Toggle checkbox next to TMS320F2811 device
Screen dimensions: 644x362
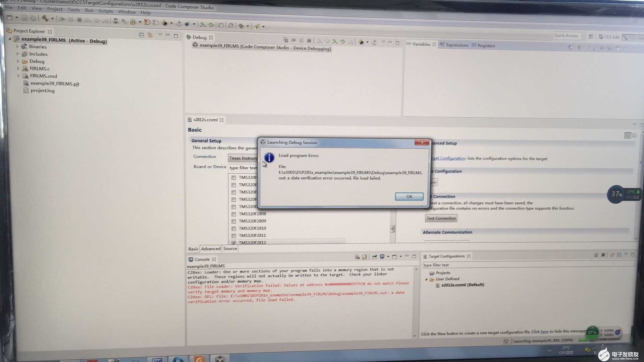point(233,235)
